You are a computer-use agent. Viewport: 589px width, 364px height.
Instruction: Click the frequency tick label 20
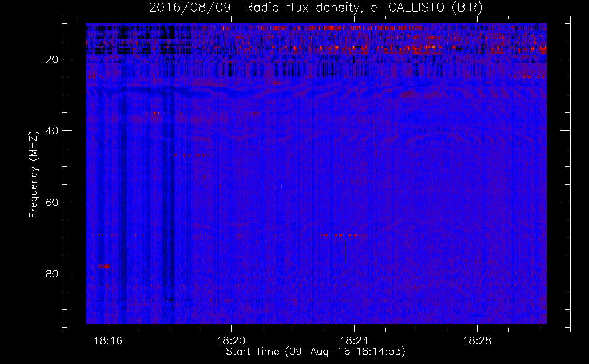point(52,59)
